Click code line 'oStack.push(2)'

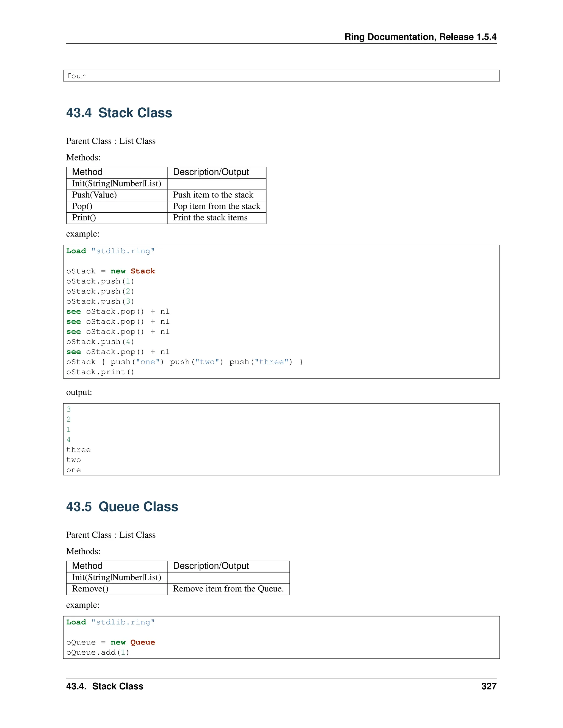tap(100, 291)
